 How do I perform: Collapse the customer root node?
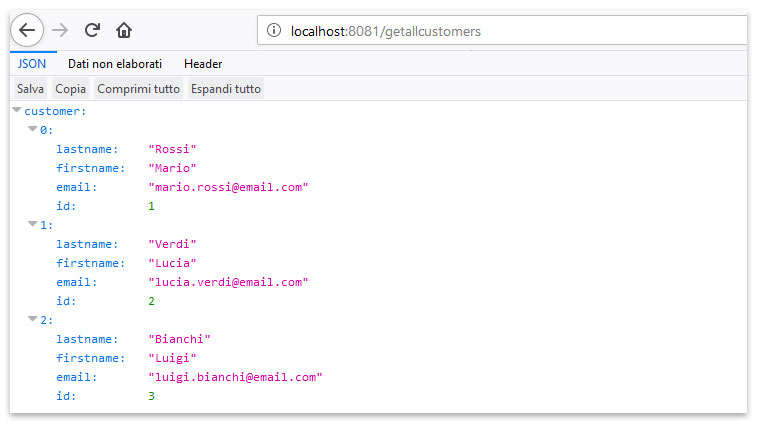pos(17,111)
